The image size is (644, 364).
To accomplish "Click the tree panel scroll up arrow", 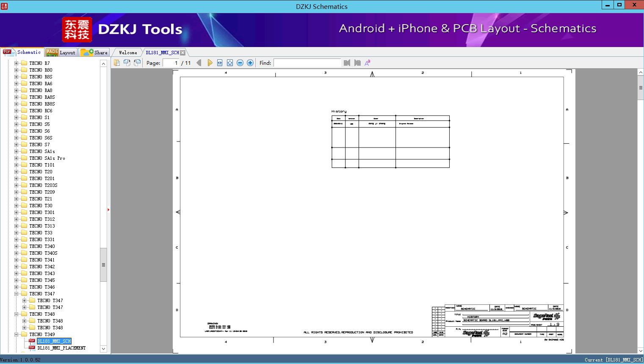I will 103,64.
